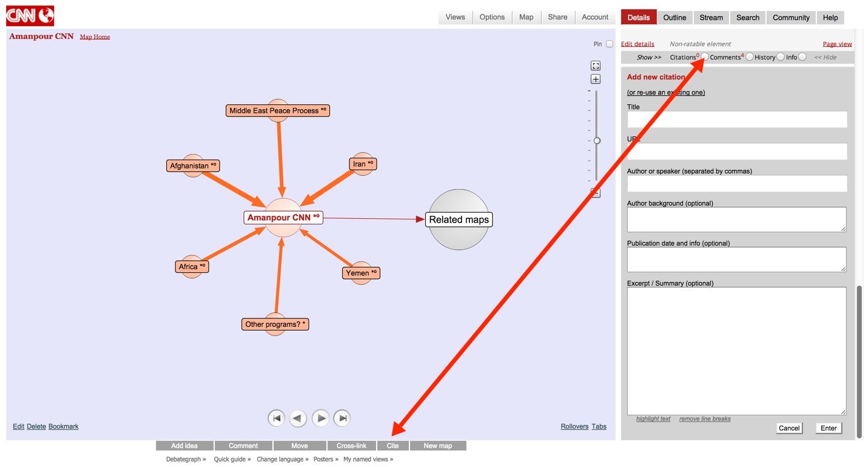Select the Comments radio button
Viewport: 868px width, 467px height.
point(750,57)
